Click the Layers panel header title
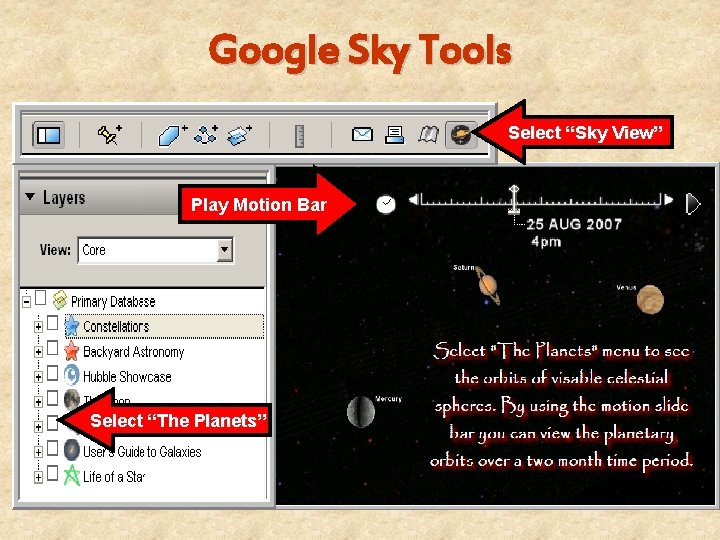720x540 pixels. tap(64, 198)
